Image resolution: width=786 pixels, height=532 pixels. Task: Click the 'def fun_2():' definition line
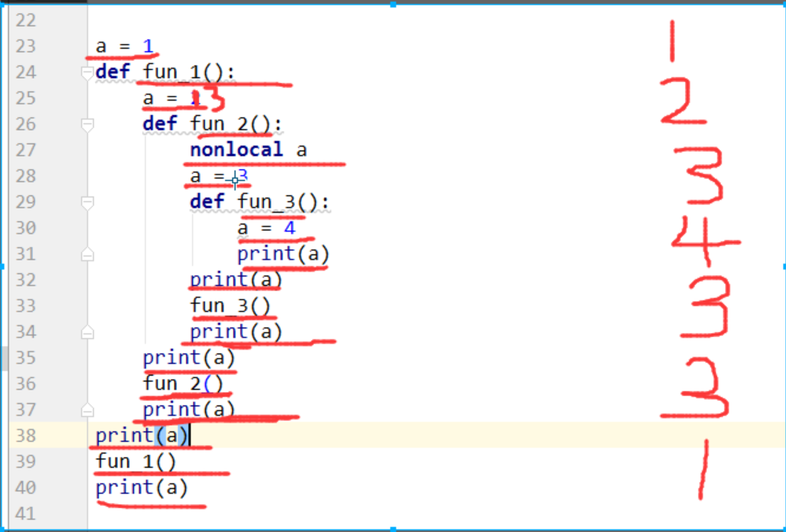click(x=212, y=124)
